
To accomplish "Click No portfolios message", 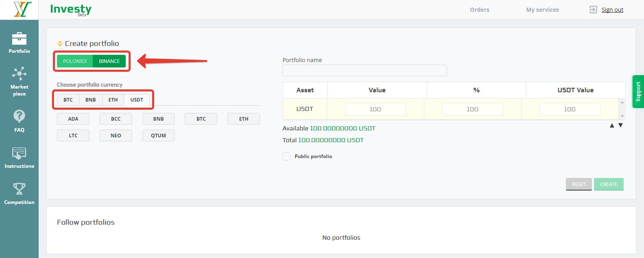I will point(341,238).
